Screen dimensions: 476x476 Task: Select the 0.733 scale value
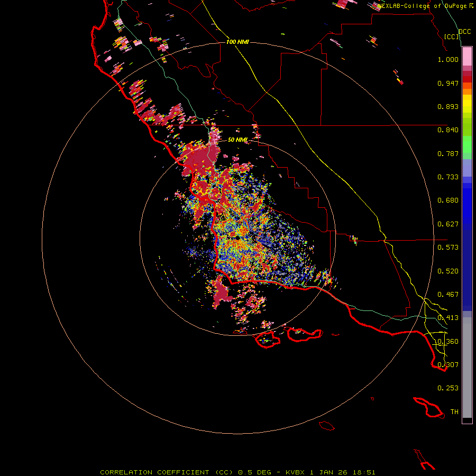[448, 177]
